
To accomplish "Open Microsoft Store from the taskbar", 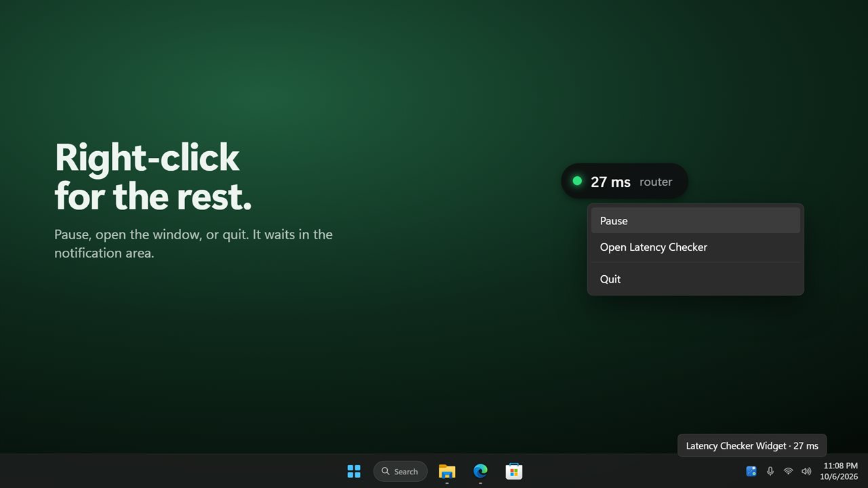I will 514,471.
